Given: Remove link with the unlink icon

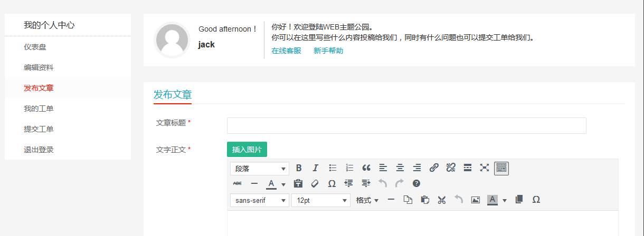Looking at the screenshot, I should click(451, 168).
